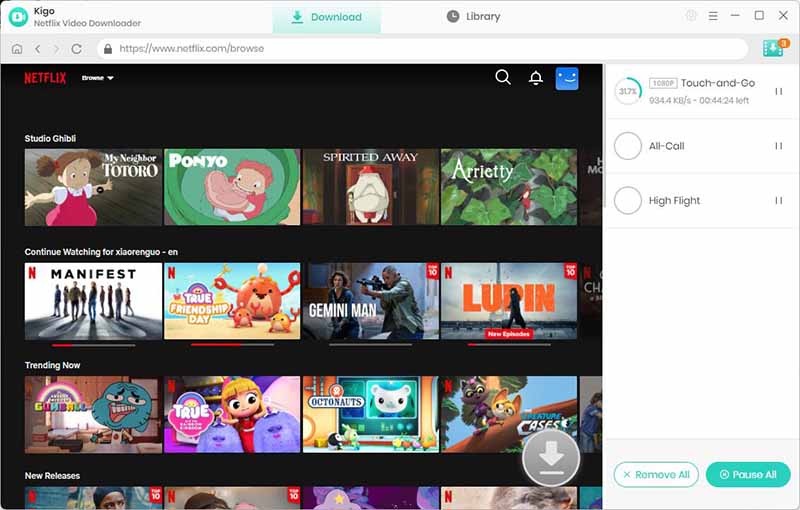The height and width of the screenshot is (510, 800).
Task: Navigate forward with the forward arrow
Action: point(57,49)
